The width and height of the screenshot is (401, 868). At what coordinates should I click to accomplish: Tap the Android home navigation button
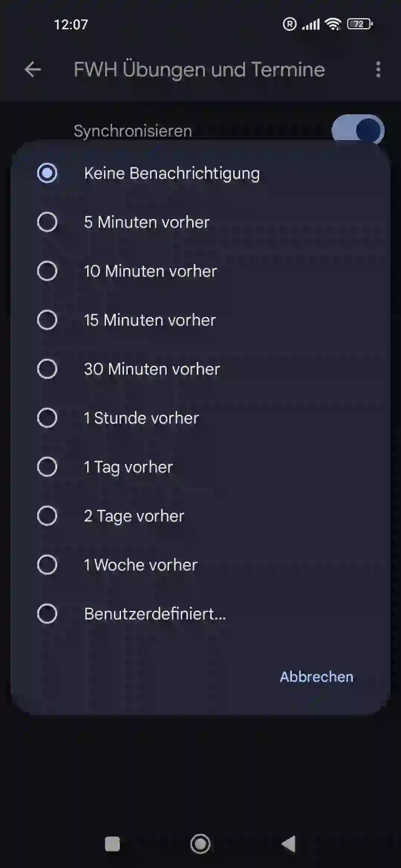(x=200, y=844)
